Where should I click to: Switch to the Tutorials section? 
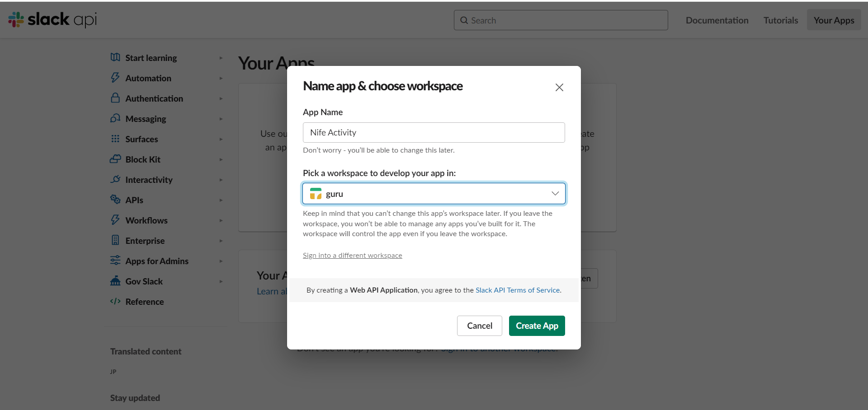(x=780, y=20)
